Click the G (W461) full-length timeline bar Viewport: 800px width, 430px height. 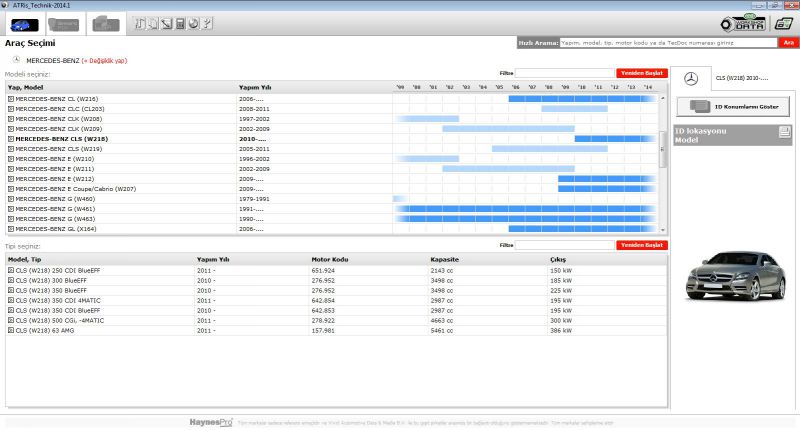[525, 209]
